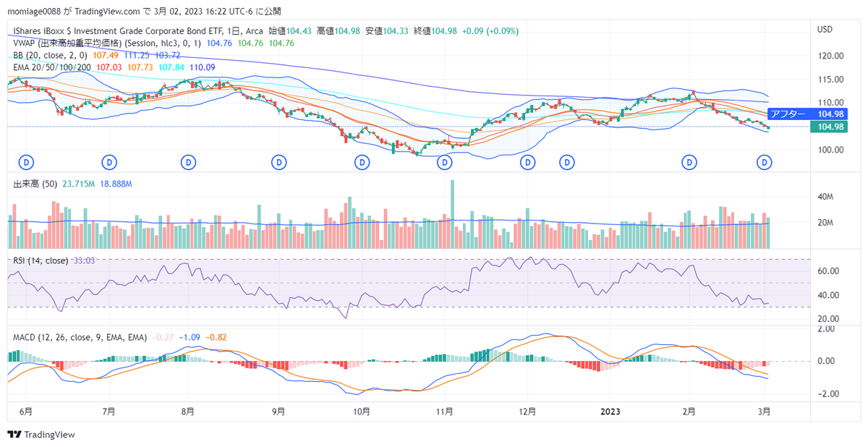Screen dimensions: 868x447
Task: Select the VWAP indicator legend
Action: tap(107, 43)
